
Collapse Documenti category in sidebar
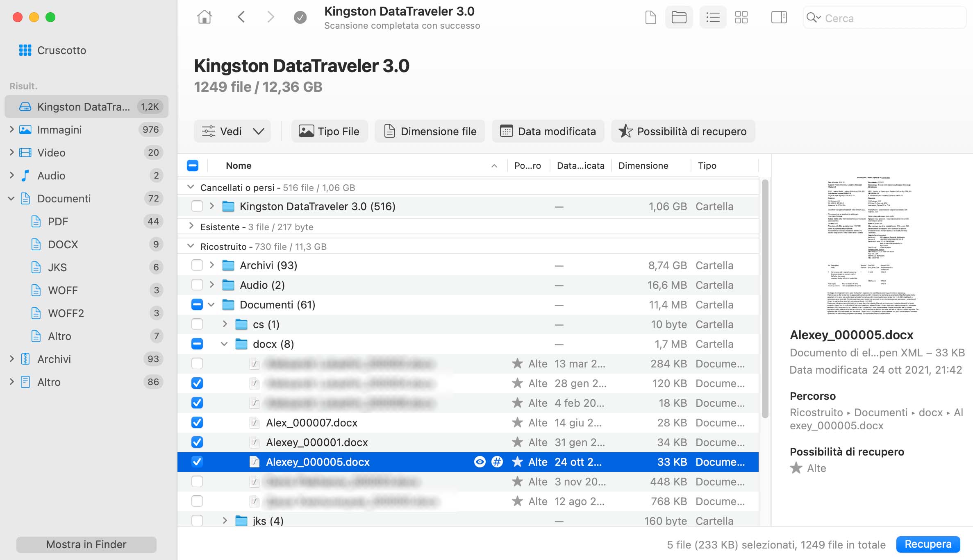click(x=11, y=199)
